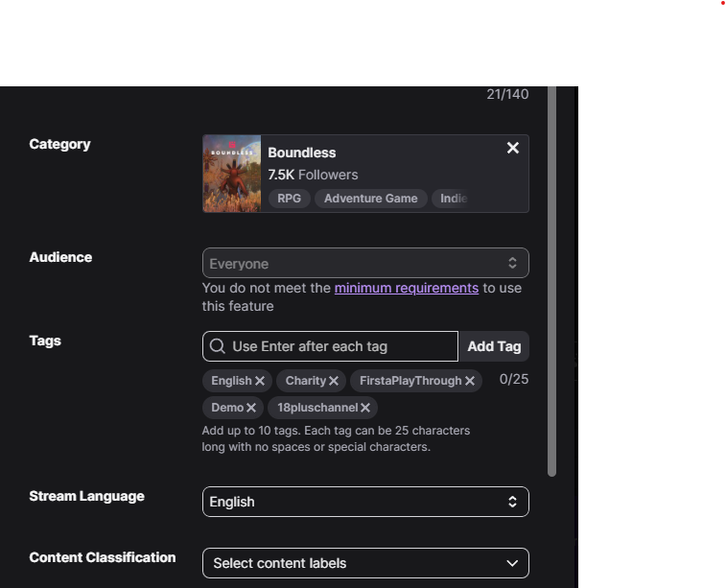Remove the Demo tag
This screenshot has height=588, width=726.
point(251,408)
